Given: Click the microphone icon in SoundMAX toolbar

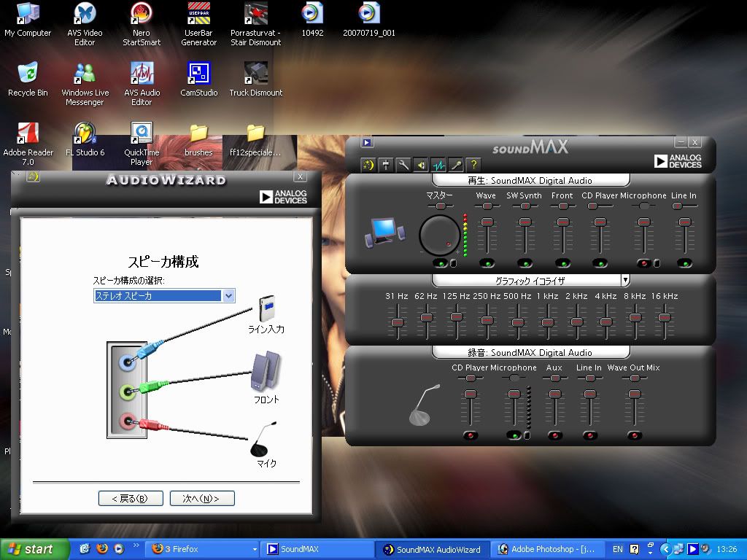Looking at the screenshot, I should pos(457,165).
